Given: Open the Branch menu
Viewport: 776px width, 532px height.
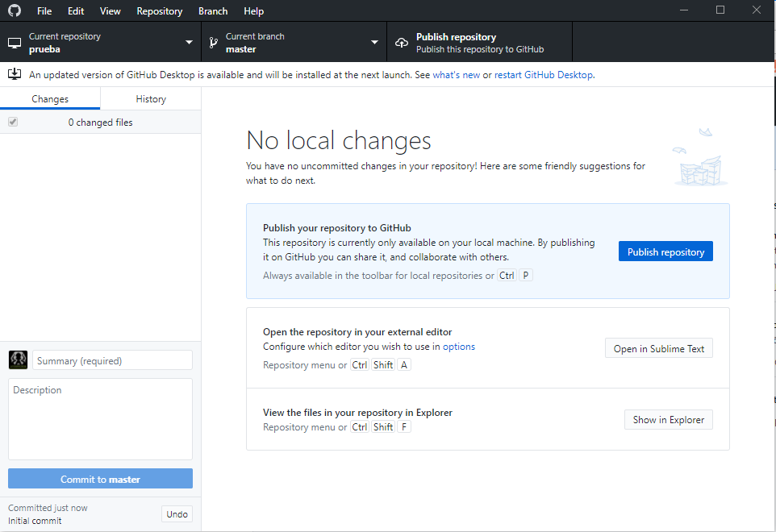Looking at the screenshot, I should (213, 10).
